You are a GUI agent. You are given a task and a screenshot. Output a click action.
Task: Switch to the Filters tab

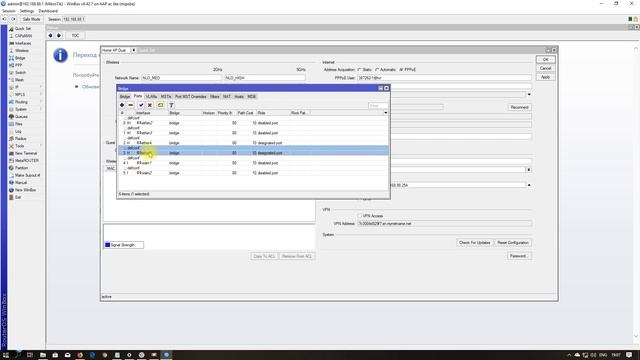(215, 97)
